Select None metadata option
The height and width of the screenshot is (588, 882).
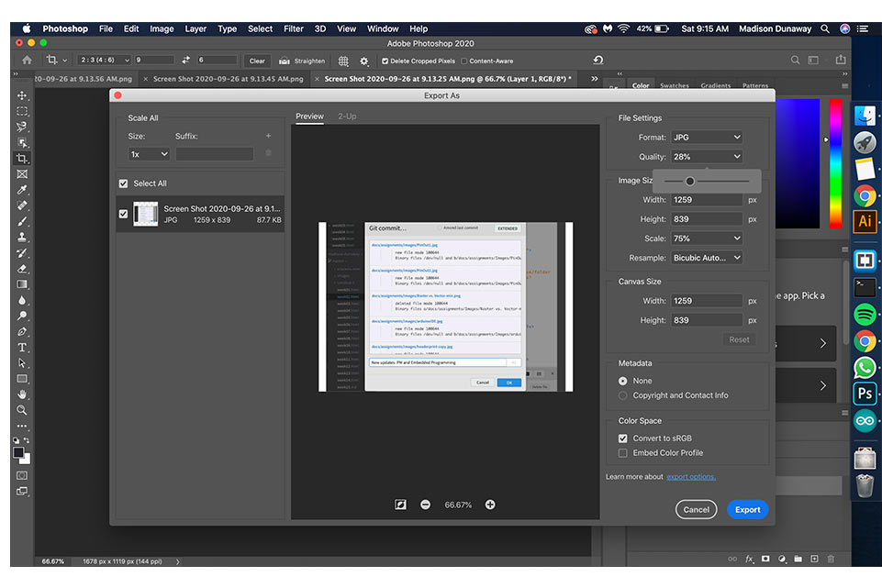[622, 381]
